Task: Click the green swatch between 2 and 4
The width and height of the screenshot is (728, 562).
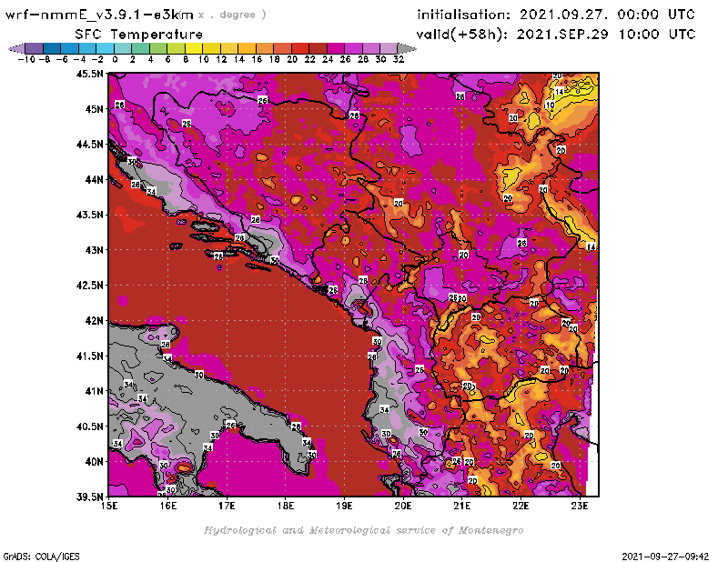Action: click(x=141, y=49)
